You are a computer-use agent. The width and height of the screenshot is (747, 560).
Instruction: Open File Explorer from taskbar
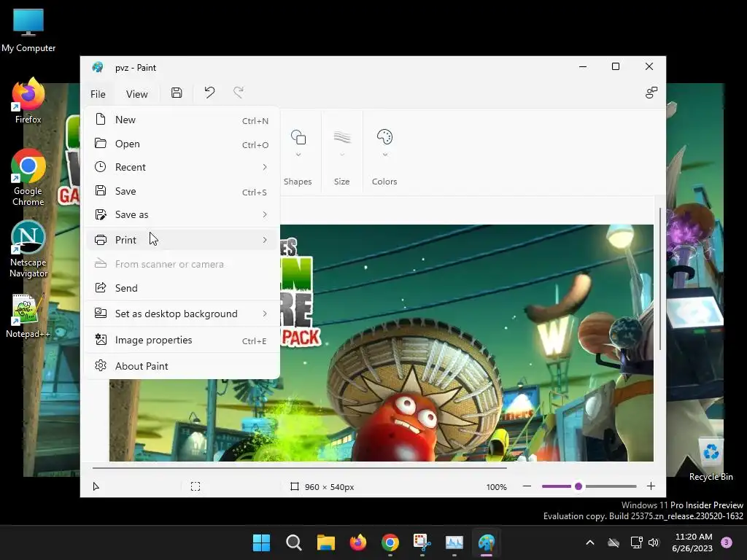tap(326, 542)
